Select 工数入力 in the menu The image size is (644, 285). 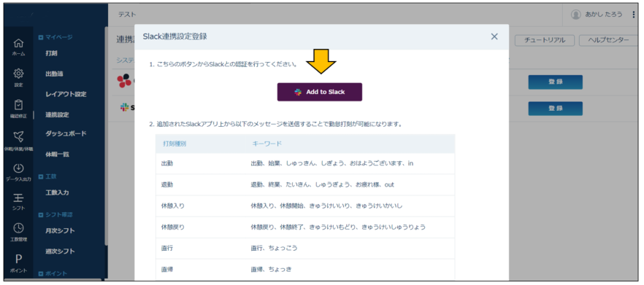click(57, 192)
